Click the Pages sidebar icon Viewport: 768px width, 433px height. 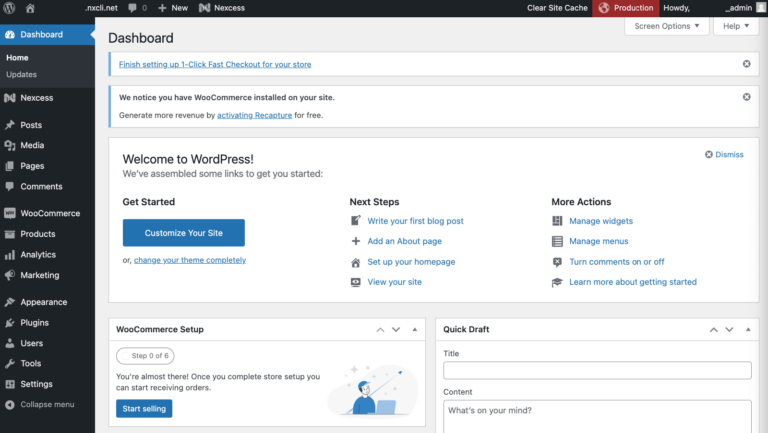coord(10,166)
